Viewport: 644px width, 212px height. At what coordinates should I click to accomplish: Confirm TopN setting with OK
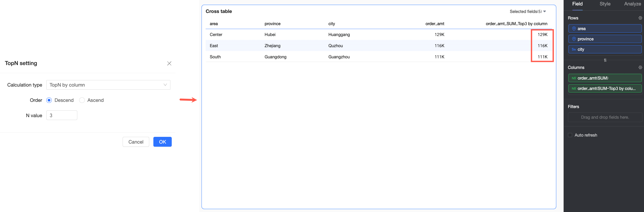click(x=162, y=142)
